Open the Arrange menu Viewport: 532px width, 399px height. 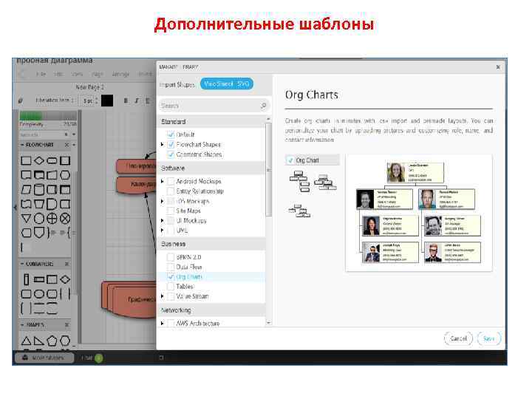pos(120,74)
